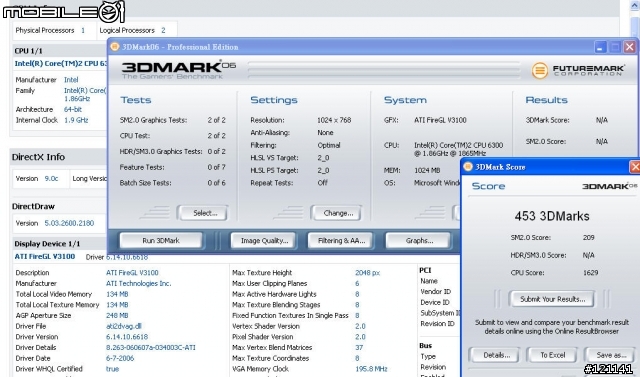Click the CPU Score value 1629
This screenshot has width=640, height=377.
591,273
